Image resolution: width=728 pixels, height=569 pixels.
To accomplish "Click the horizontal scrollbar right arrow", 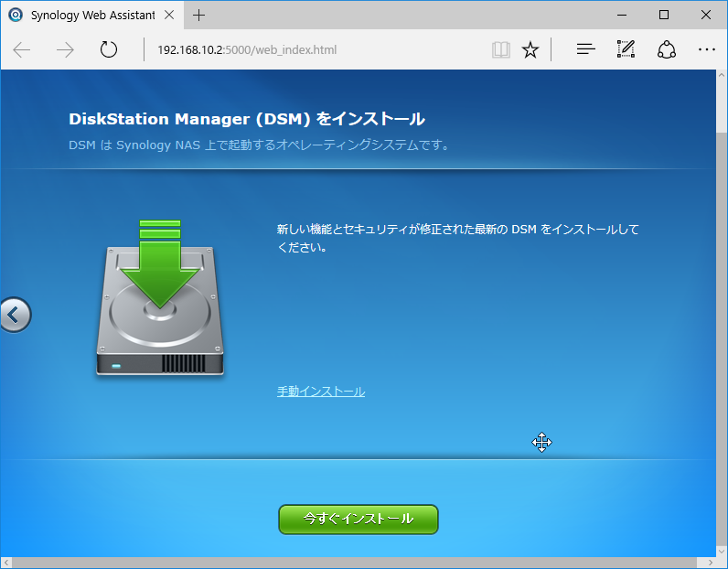I will click(711, 563).
